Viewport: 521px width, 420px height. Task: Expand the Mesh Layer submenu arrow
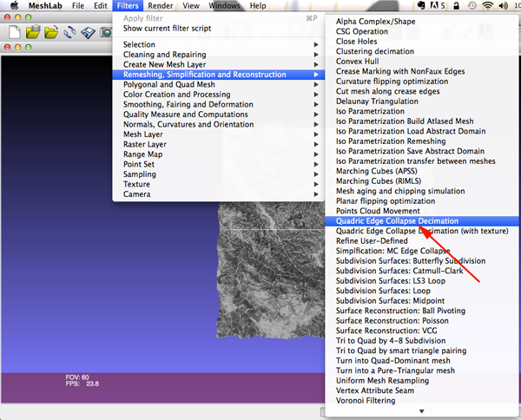coord(316,135)
